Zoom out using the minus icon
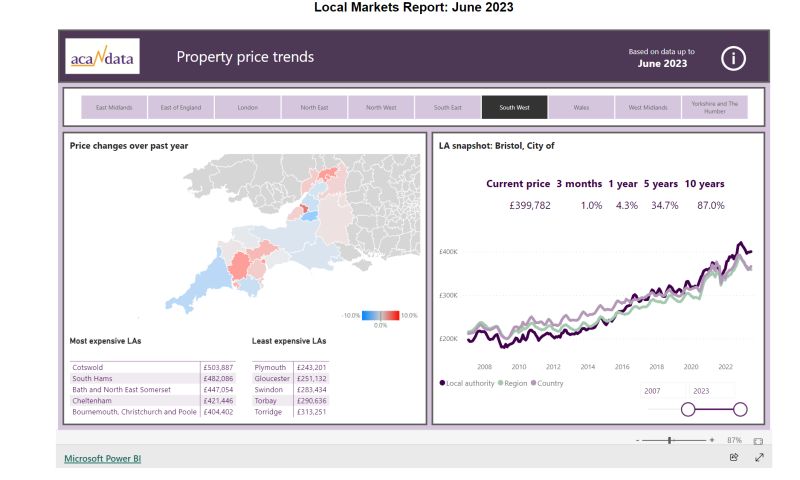The image size is (800, 480). [636, 440]
